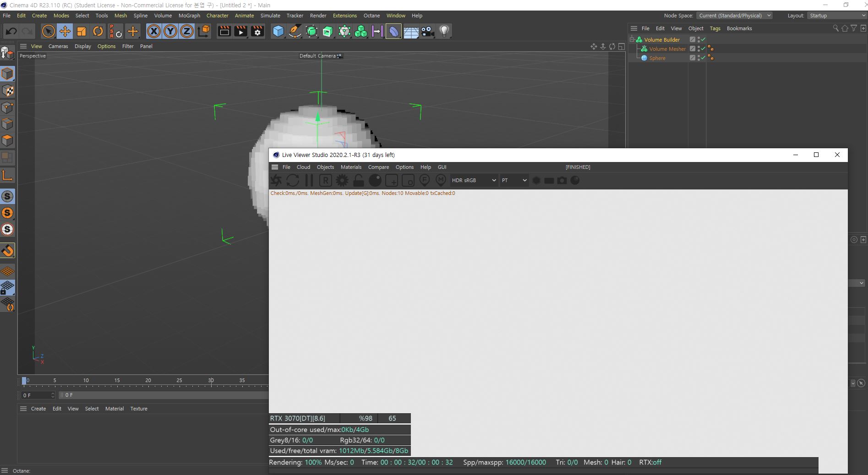Viewport: 868px width, 475px height.
Task: Activate the Scale tool
Action: pos(81,31)
